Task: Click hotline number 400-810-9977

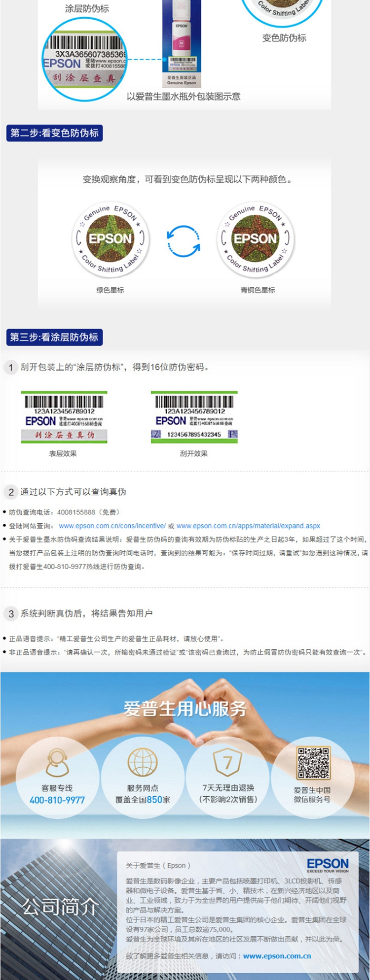Action: pyautogui.click(x=57, y=800)
